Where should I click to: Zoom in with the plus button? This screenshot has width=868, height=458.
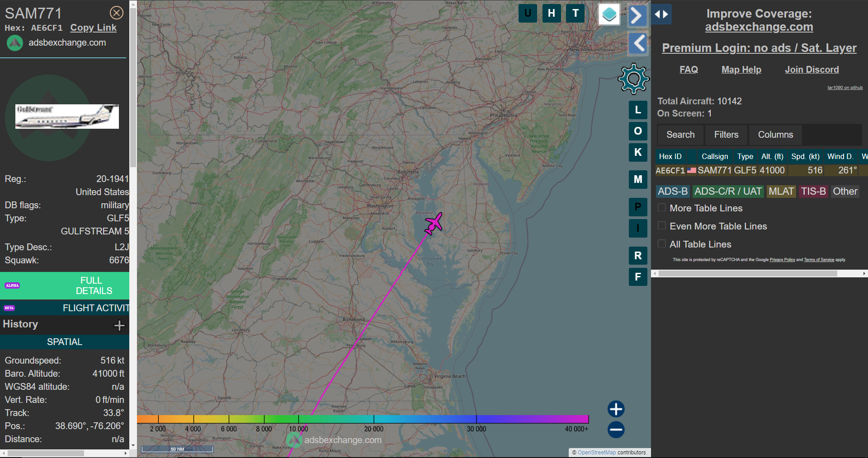click(x=616, y=409)
